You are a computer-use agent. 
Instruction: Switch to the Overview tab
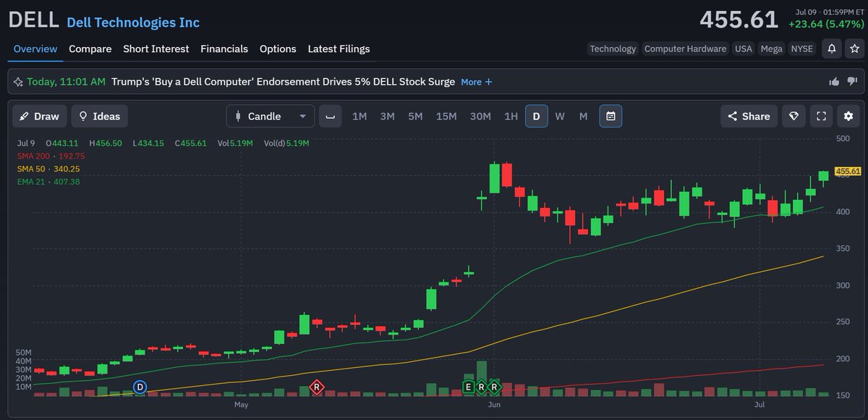[x=35, y=49]
